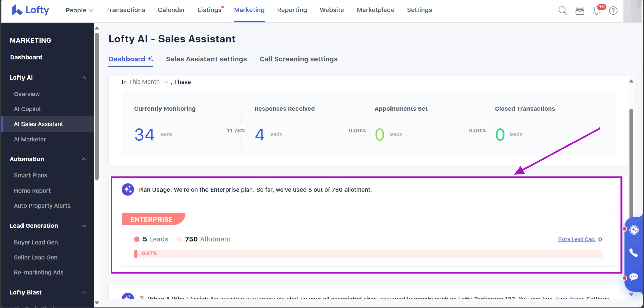The image size is (644, 308).
Task: Click the ENTERPRISE plan badge
Action: 153,219
